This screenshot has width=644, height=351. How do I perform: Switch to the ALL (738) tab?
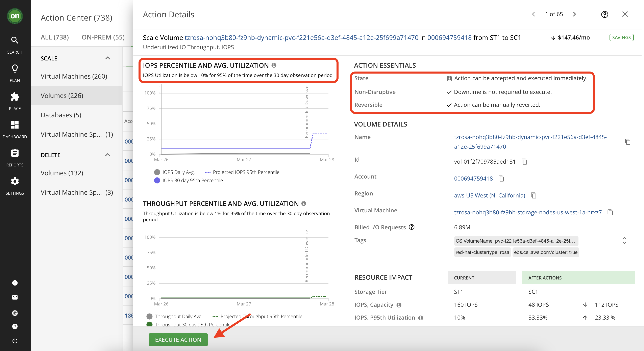54,37
